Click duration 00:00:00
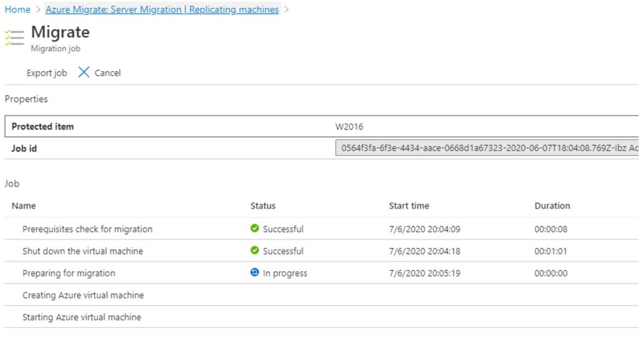 (551, 273)
